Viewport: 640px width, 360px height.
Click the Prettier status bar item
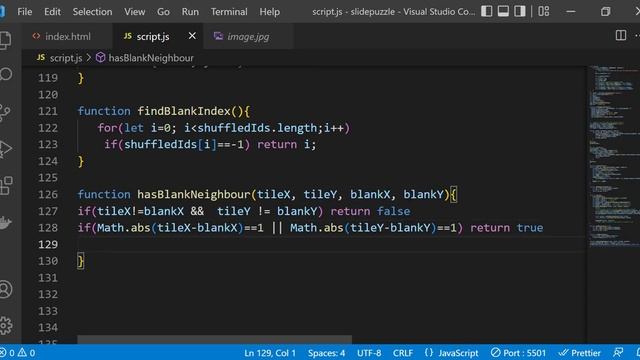click(580, 353)
